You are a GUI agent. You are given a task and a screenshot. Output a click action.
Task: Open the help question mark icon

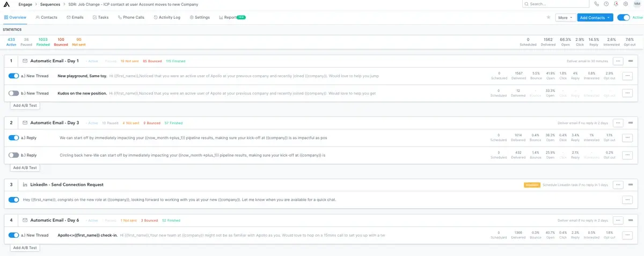pyautogui.click(x=606, y=4)
